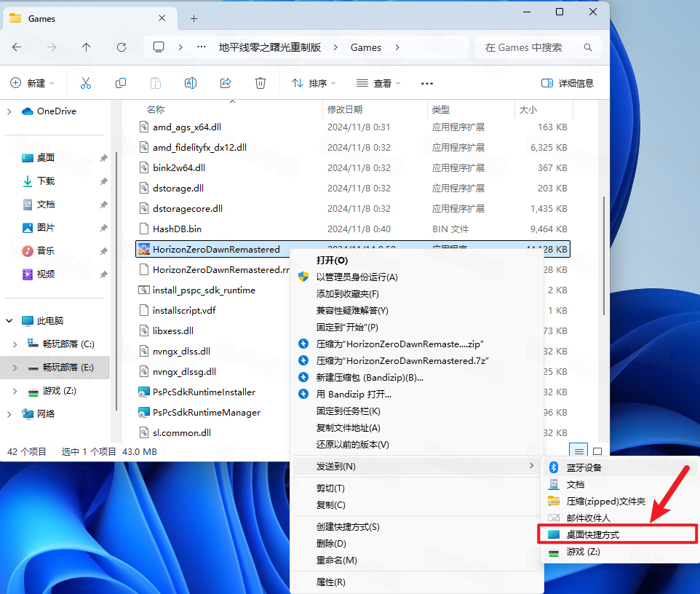700x594 pixels.
Task: Close the Games tab
Action: click(x=162, y=18)
